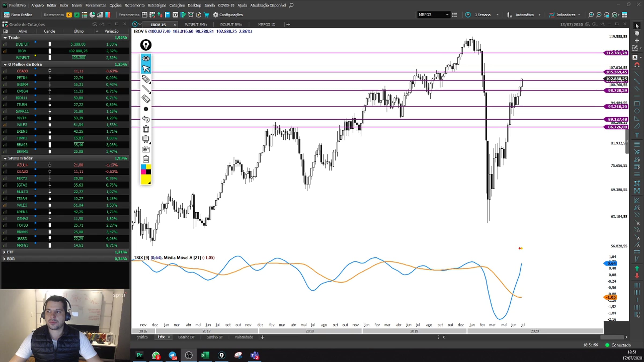This screenshot has height=362, width=644.
Task: Select the line drawing tool
Action: click(146, 89)
